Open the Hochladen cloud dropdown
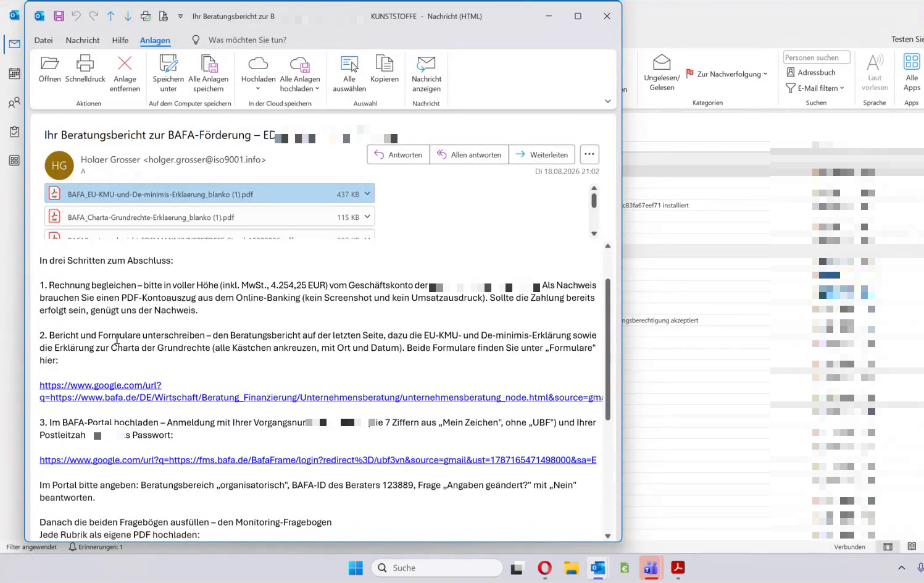Screen dimensions: 924x583 click(258, 73)
